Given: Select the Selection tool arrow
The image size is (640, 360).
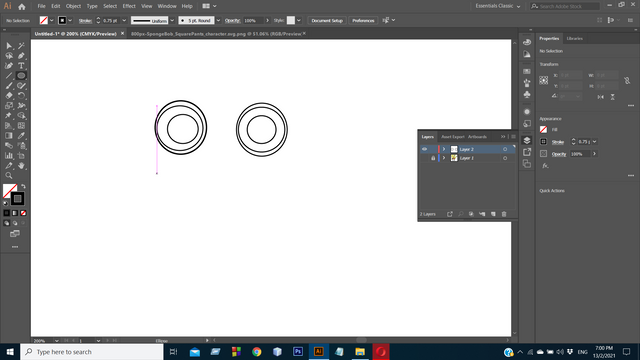Looking at the screenshot, I should [x=9, y=46].
